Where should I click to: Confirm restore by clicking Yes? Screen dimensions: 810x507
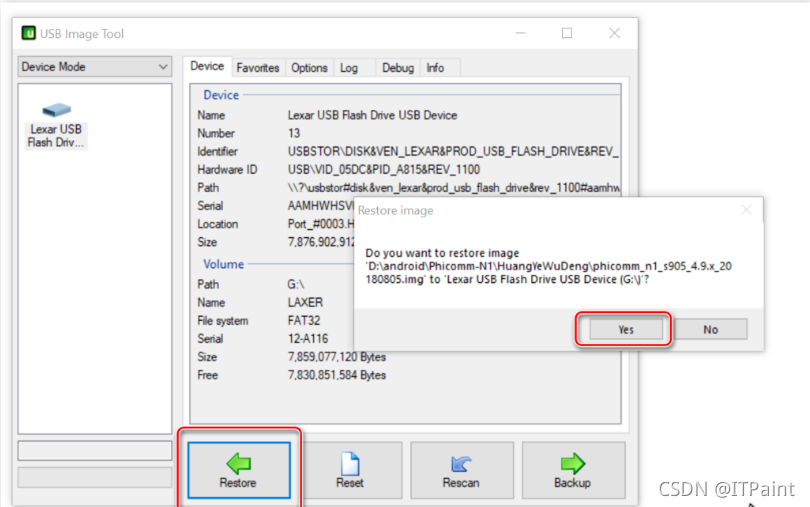coord(626,329)
